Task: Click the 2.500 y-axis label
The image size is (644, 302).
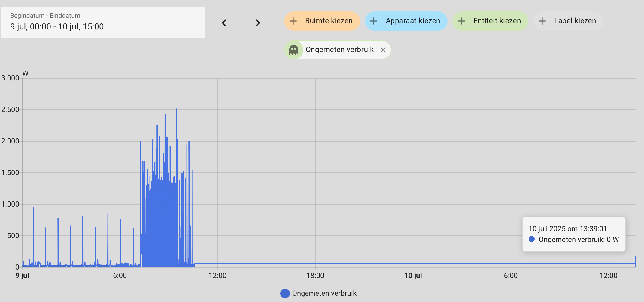Action: tap(10, 110)
